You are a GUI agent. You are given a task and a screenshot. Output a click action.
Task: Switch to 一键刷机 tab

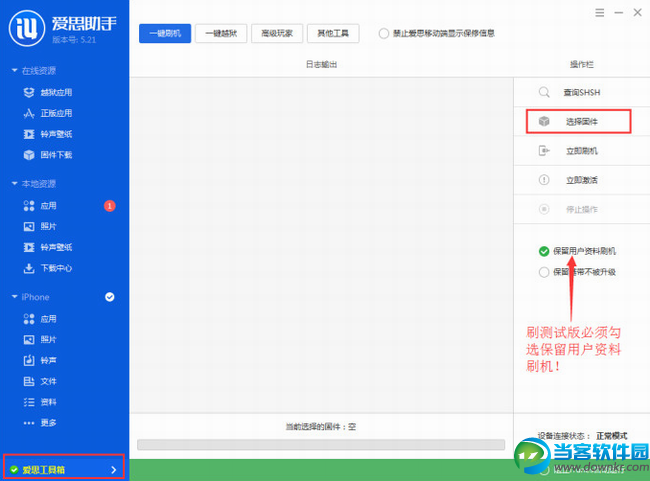coord(165,33)
